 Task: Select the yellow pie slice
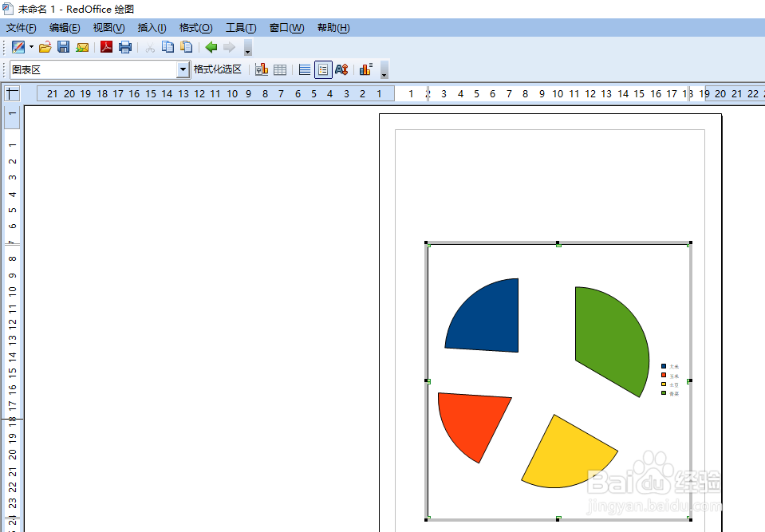pyautogui.click(x=566, y=459)
